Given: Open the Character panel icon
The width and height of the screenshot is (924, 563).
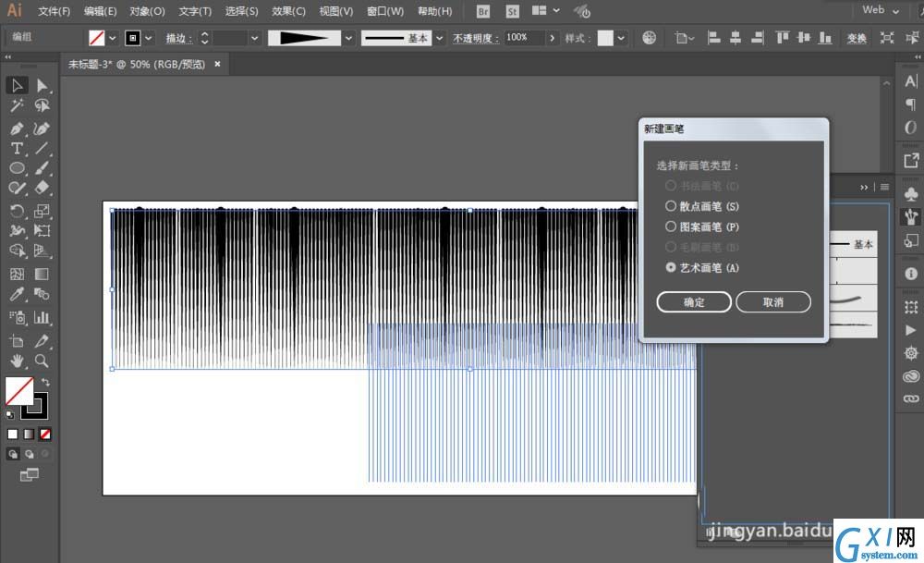Looking at the screenshot, I should point(911,81).
